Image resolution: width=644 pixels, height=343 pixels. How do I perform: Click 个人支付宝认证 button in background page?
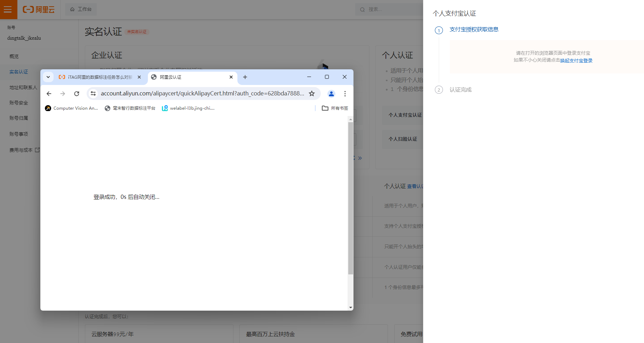(x=405, y=115)
